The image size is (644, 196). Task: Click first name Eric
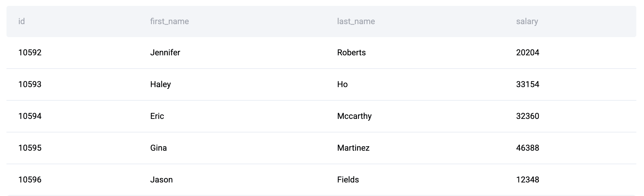(x=157, y=116)
